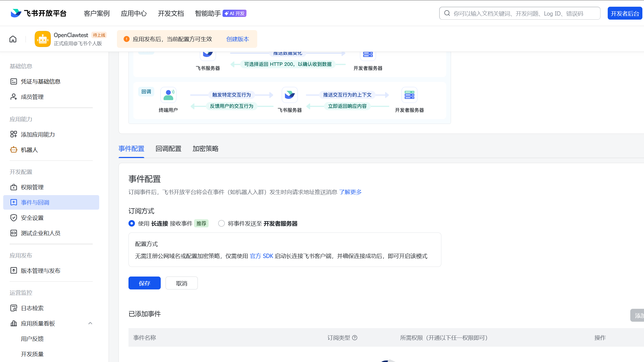The height and width of the screenshot is (362, 644).
Task: Click 添加应用能力 grid icon
Action: (13, 134)
